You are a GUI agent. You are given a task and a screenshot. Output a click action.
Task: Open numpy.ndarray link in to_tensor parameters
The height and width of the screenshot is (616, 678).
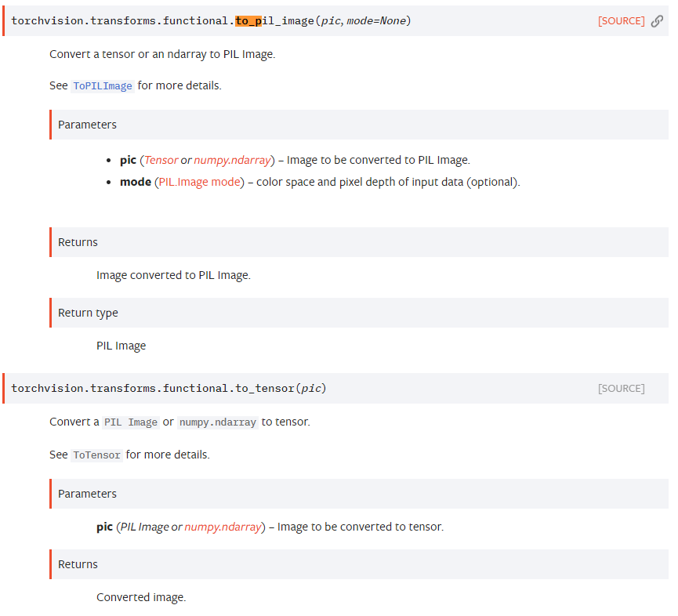223,527
